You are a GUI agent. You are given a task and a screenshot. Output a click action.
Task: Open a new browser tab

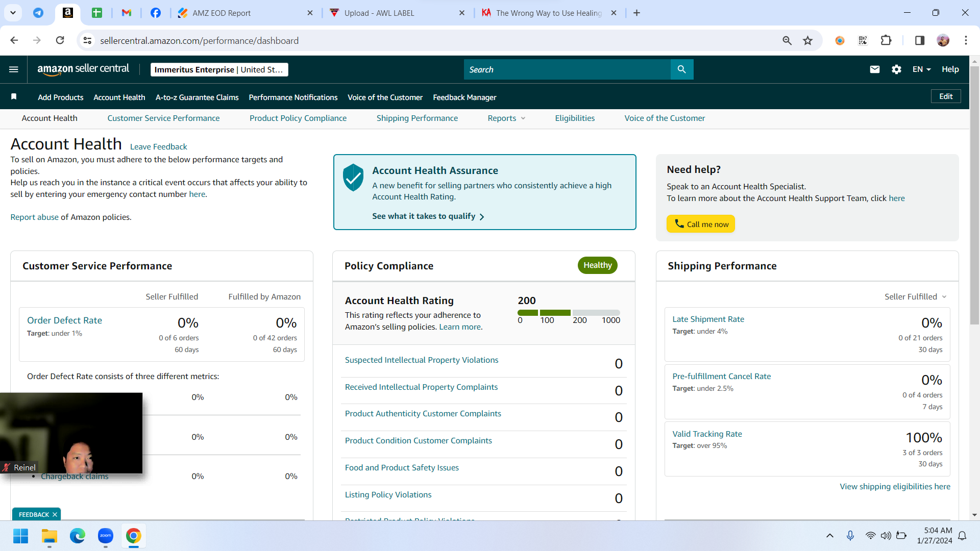636,13
